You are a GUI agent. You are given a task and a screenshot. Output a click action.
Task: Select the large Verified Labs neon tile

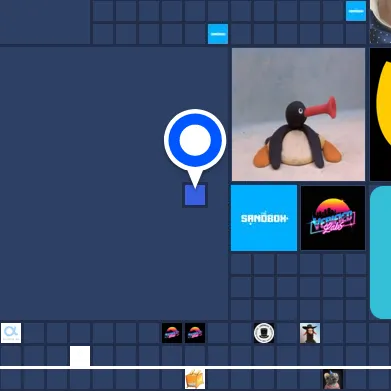(x=333, y=218)
